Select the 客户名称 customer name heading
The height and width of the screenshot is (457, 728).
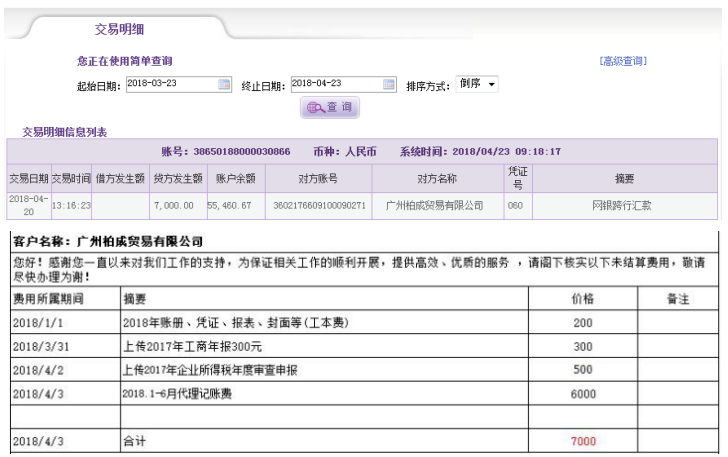108,242
